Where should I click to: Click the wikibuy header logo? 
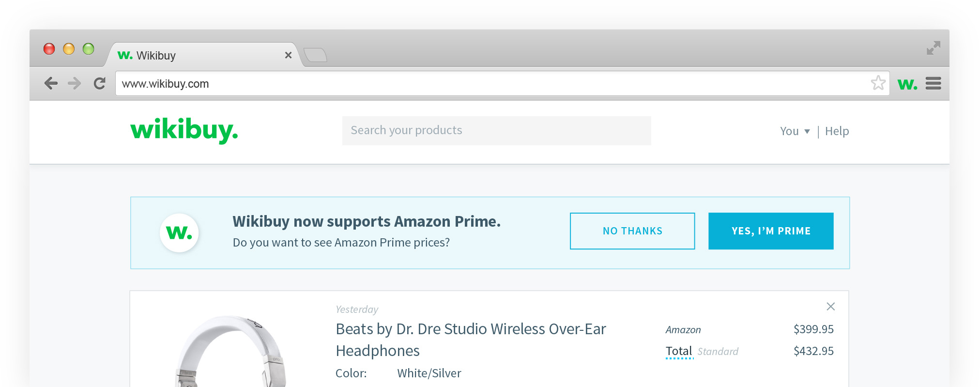pyautogui.click(x=184, y=130)
